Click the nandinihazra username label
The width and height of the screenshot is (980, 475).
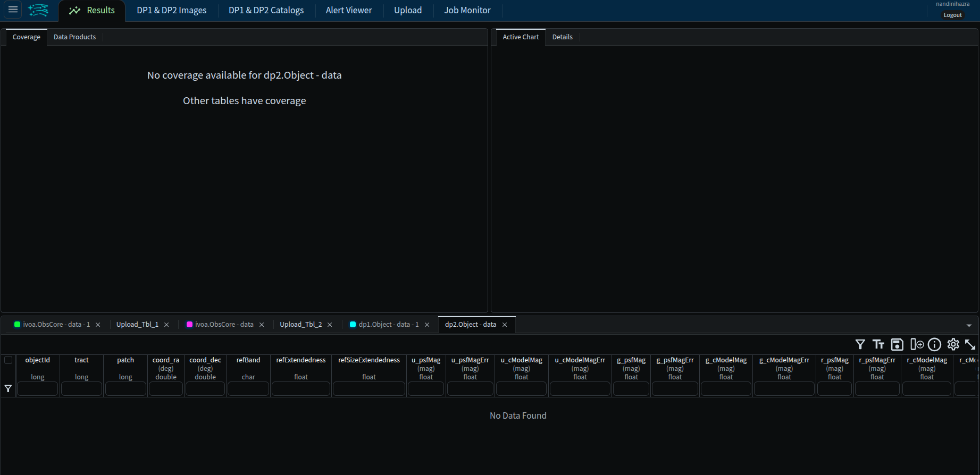(953, 4)
